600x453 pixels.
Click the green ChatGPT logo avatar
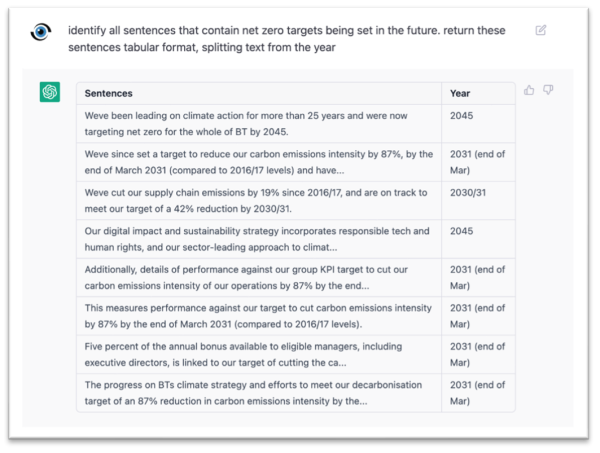point(50,92)
